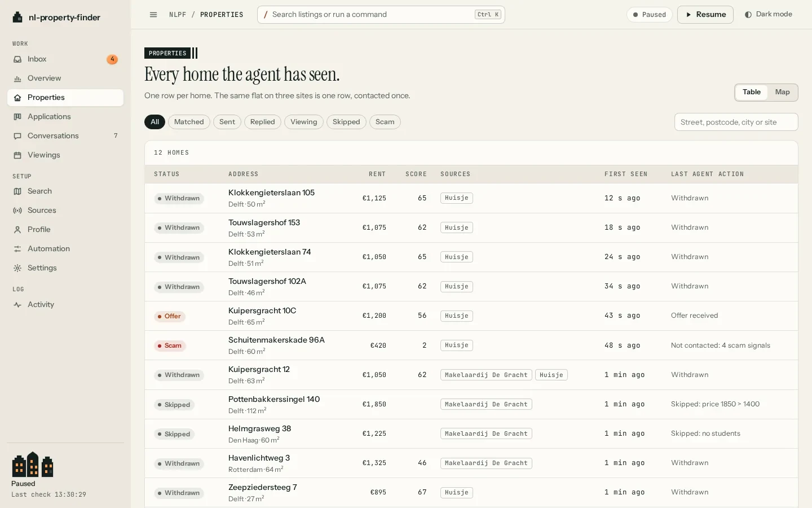Click the Settings gear icon
Screen dimensions: 812x508
(17, 268)
